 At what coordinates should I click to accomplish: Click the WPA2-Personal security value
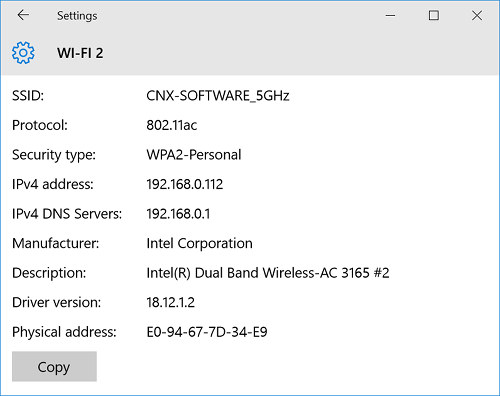point(194,155)
